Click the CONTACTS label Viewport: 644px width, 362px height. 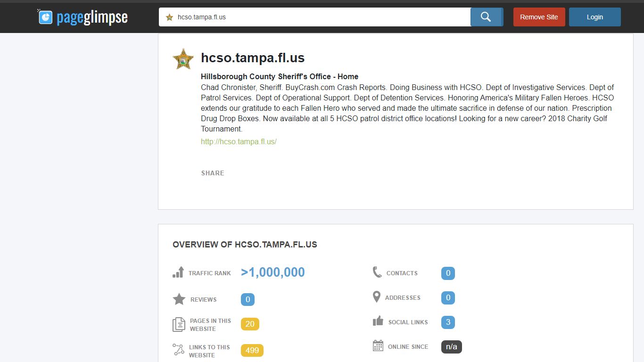click(x=402, y=273)
